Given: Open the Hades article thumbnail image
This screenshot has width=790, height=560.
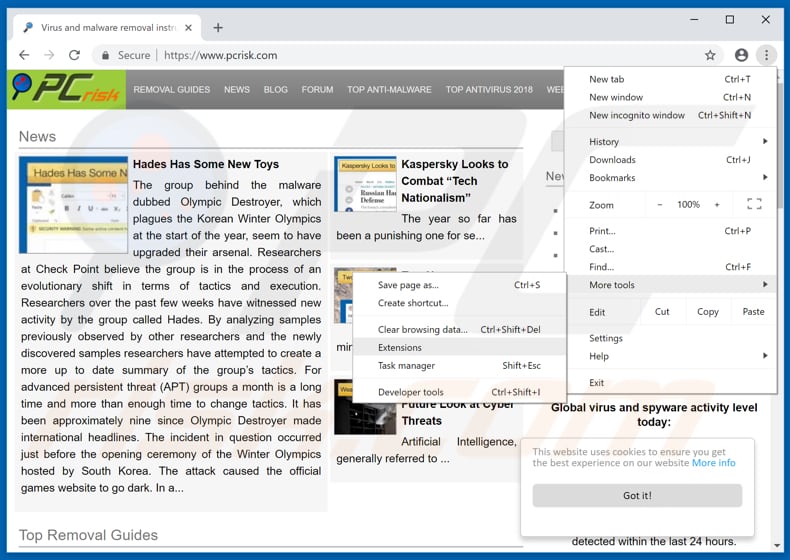Looking at the screenshot, I should (73, 205).
